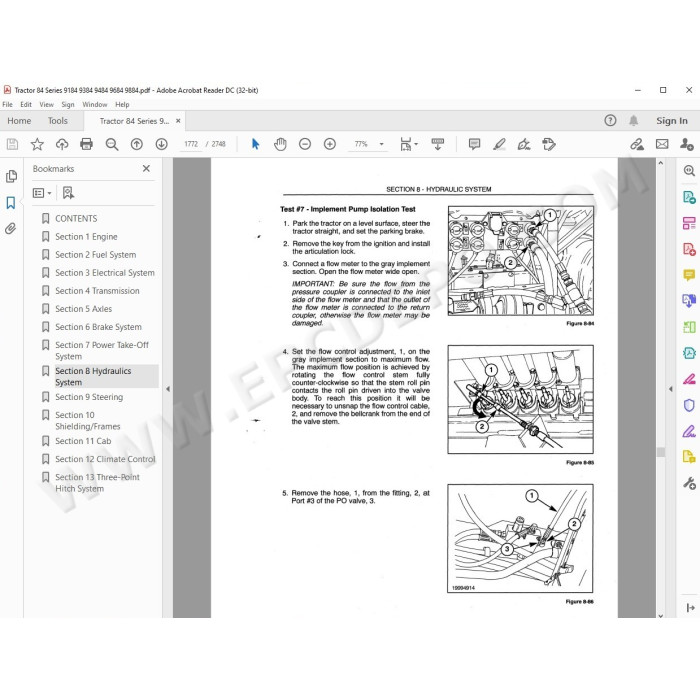Image resolution: width=700 pixels, height=700 pixels.
Task: Collapse the left navigation pane arrow
Action: [x=168, y=389]
